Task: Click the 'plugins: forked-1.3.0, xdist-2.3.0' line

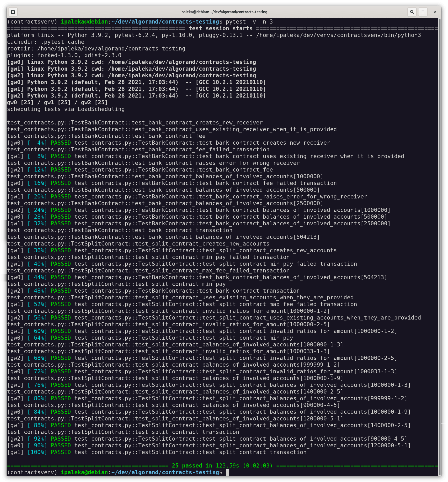Action: point(64,55)
